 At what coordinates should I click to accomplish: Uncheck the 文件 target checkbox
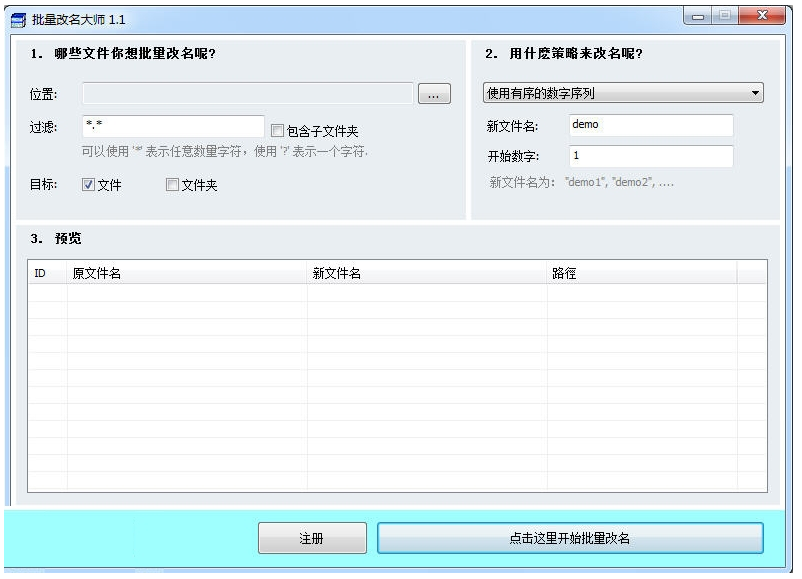88,185
